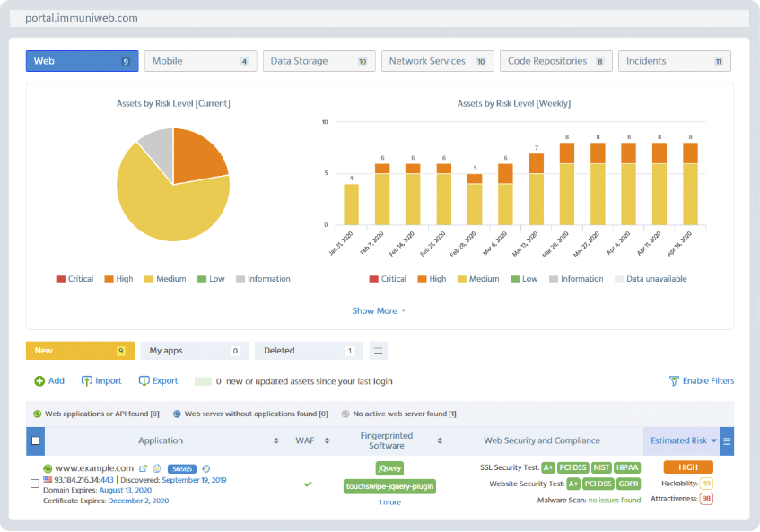
Task: Toggle the select-all checkbox in table header
Action: coord(35,440)
